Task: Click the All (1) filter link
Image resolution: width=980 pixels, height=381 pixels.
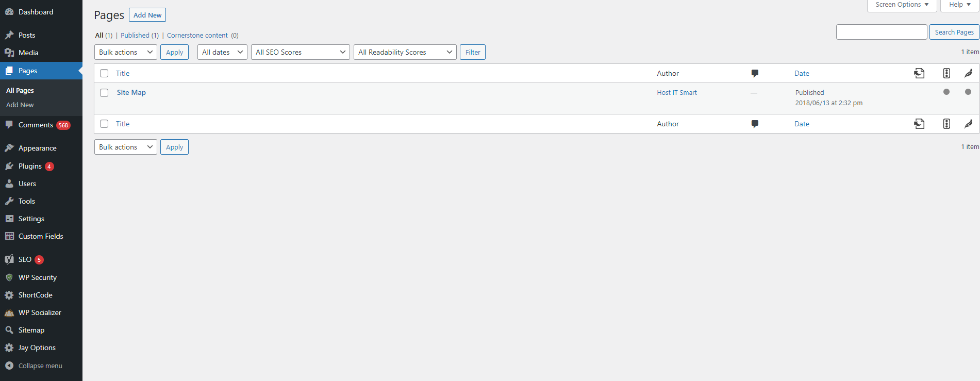Action: (x=104, y=35)
